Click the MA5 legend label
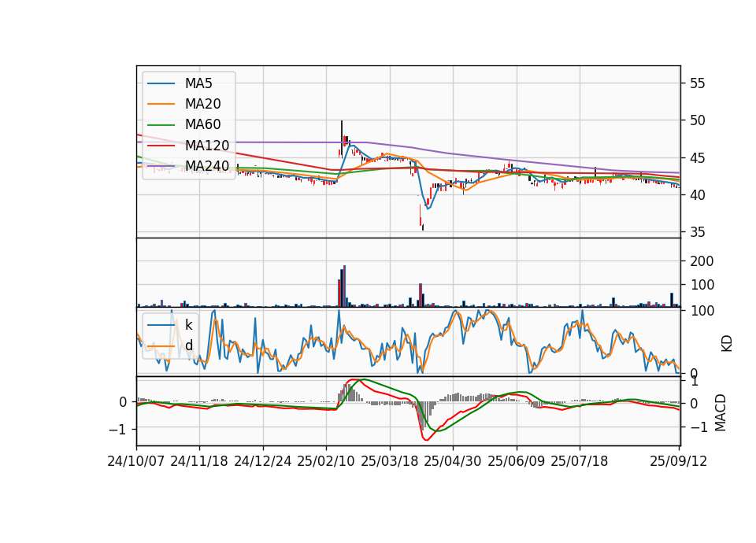Image resolution: width=756 pixels, height=543 pixels. point(198,83)
